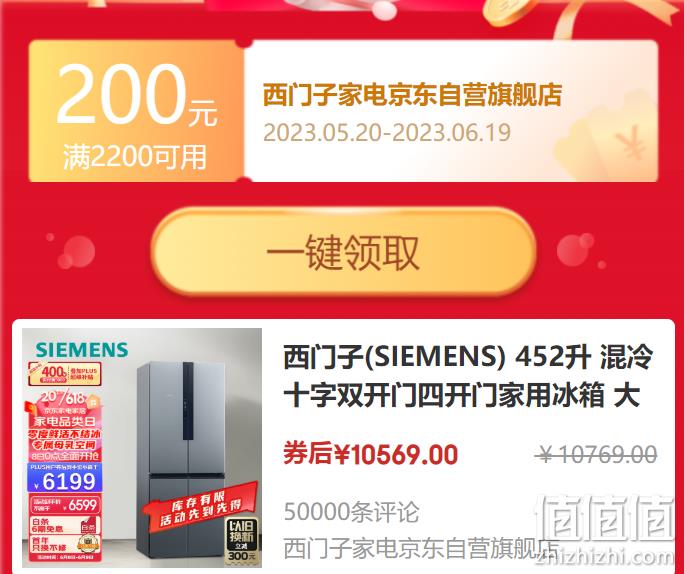The height and width of the screenshot is (574, 684).
Task: Click the 首年只换不修 warranty badge
Action: (65, 546)
